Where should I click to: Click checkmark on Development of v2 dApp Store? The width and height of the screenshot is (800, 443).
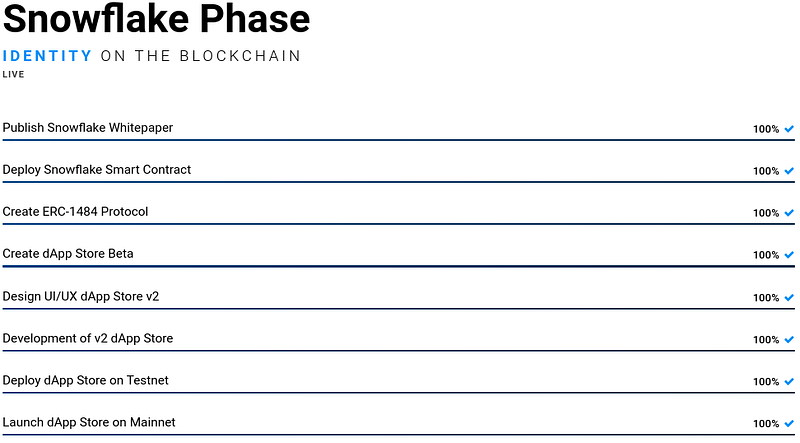click(x=789, y=340)
